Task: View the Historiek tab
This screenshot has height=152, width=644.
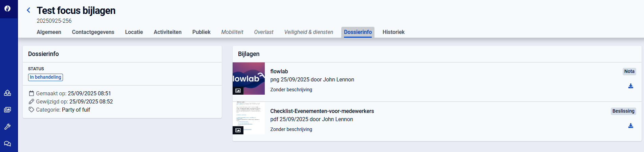Action: click(393, 32)
